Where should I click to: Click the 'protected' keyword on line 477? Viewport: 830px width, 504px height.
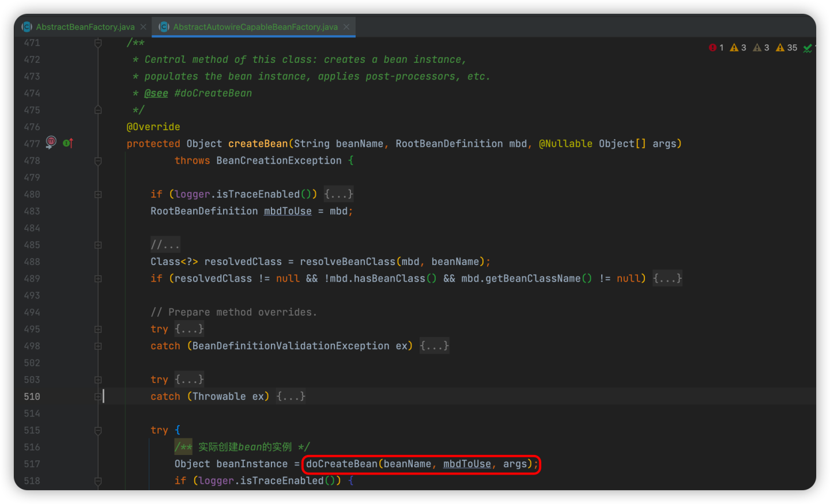coord(153,144)
